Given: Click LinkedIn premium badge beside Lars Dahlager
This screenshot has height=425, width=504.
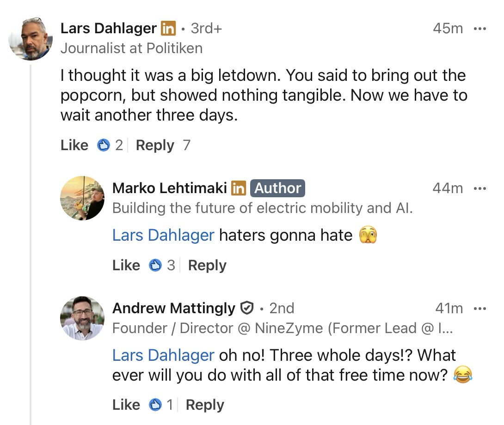Looking at the screenshot, I should [168, 29].
